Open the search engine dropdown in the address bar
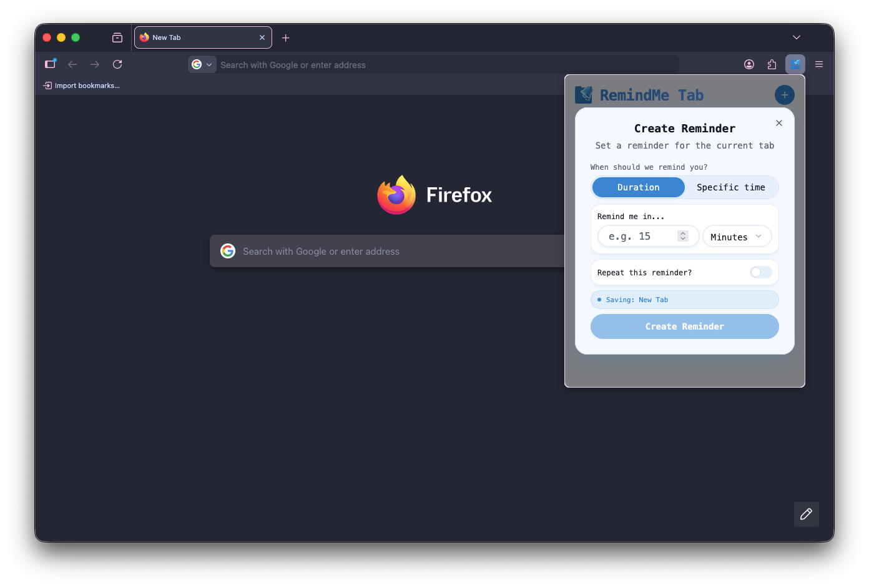 (x=201, y=64)
